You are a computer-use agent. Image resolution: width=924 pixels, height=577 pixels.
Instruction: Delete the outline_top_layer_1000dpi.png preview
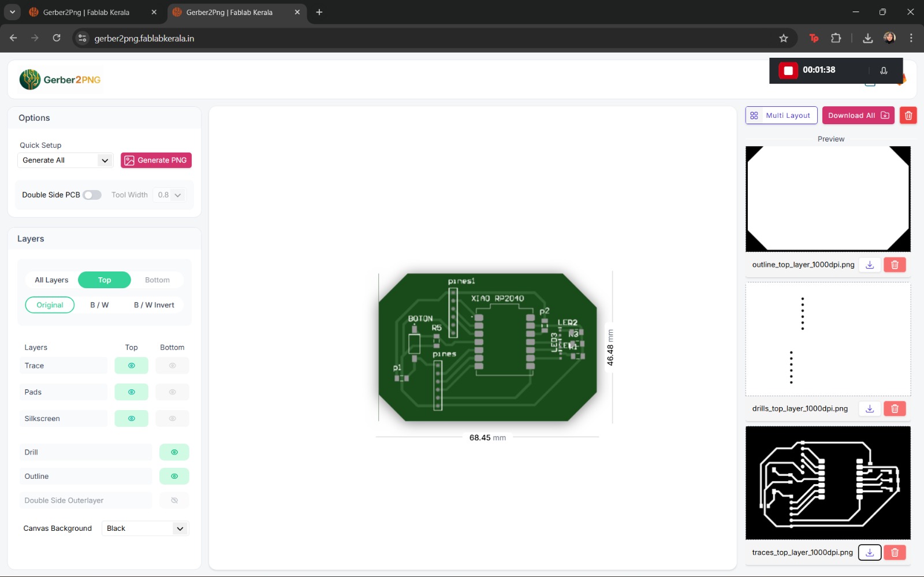(x=895, y=265)
